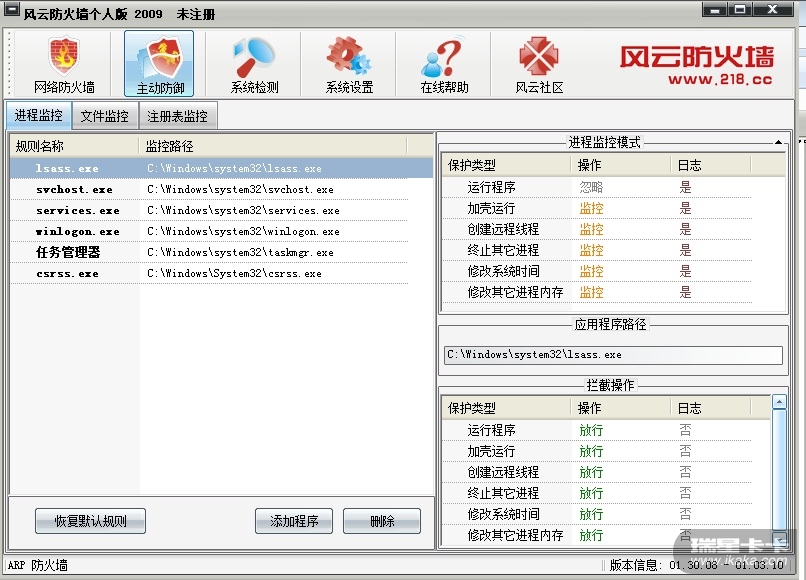Click the path C:\Windows\system32\svchost.exe
The height and width of the screenshot is (580, 806).
pos(240,189)
